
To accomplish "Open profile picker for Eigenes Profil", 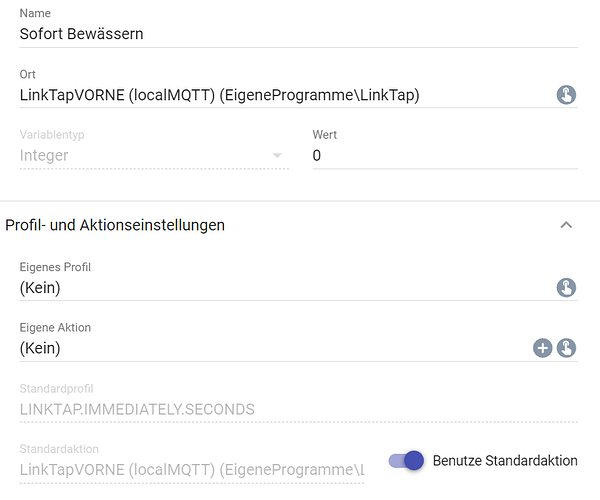I will (566, 288).
